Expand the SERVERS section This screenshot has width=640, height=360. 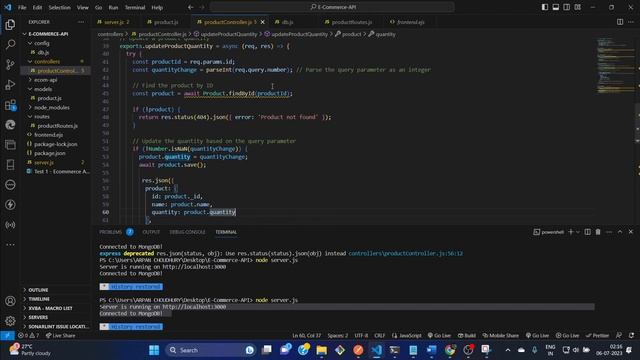[x=38, y=317]
